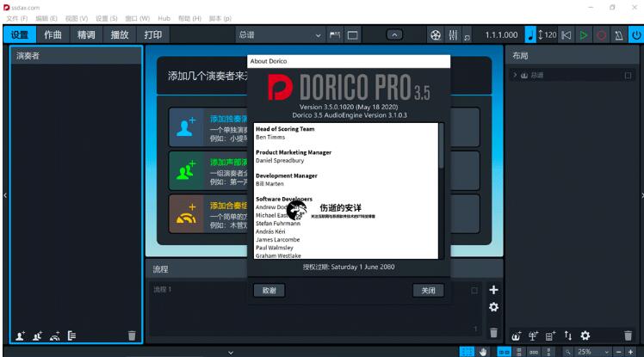Click the 添加独奏演奏者 card
The width and height of the screenshot is (644, 357).
(208, 127)
